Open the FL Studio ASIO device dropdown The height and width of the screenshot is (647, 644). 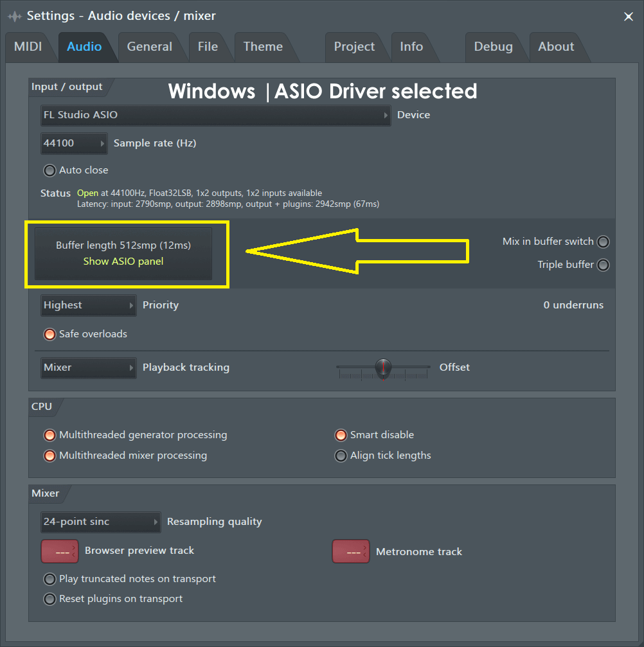pos(215,116)
